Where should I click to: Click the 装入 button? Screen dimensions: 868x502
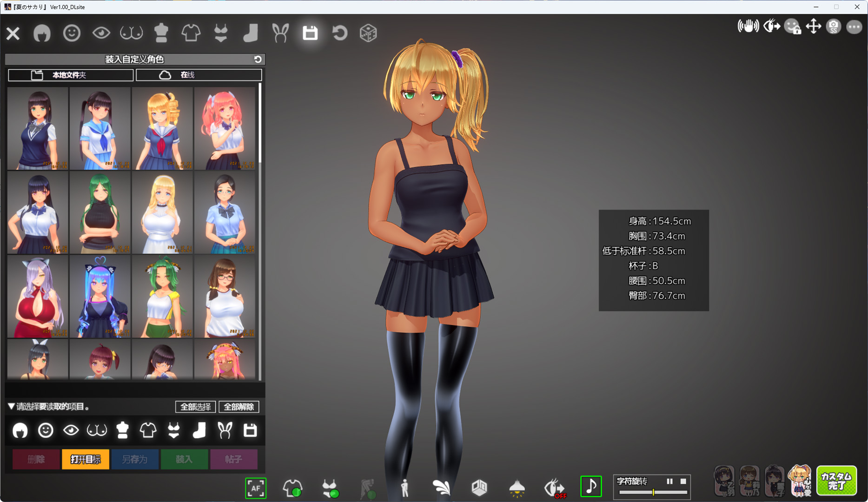[184, 459]
